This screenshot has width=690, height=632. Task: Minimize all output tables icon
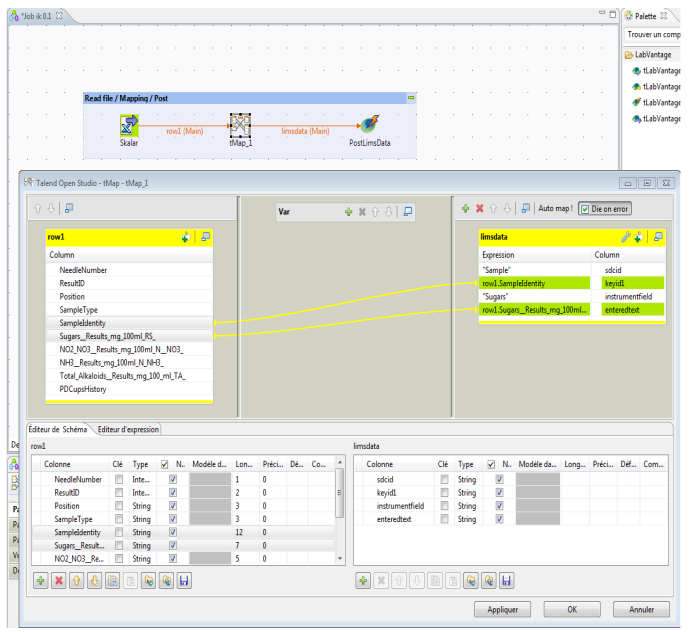tap(525, 208)
